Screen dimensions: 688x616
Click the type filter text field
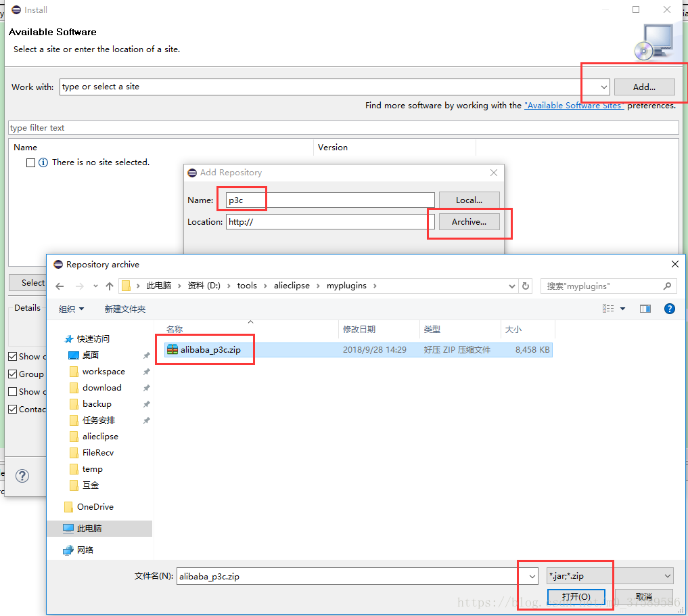(x=344, y=128)
